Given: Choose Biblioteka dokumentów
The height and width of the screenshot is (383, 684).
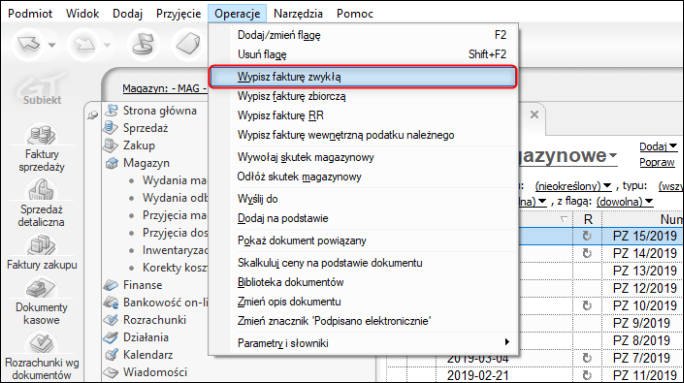Looking at the screenshot, I should 364,282.
